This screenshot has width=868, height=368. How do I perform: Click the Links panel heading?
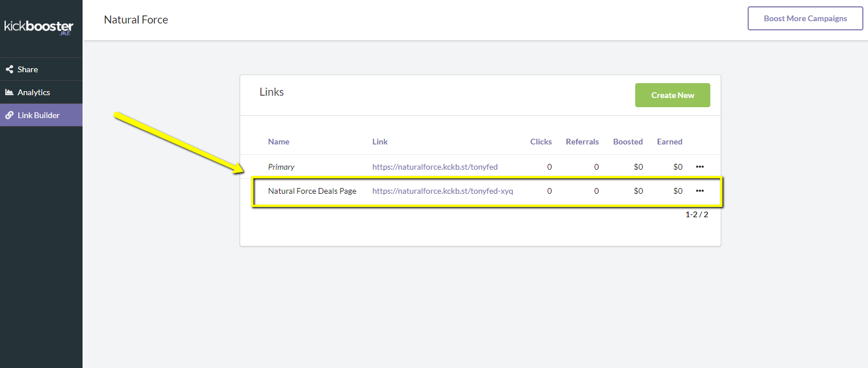[x=272, y=92]
